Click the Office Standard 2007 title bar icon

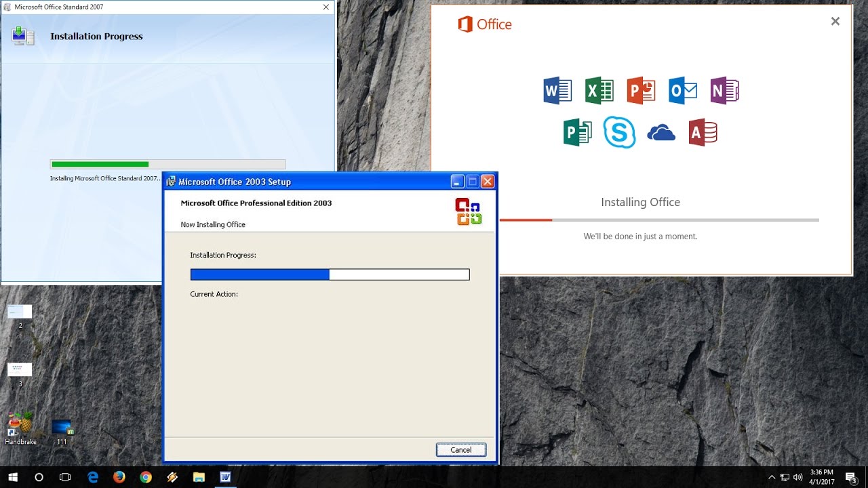[x=7, y=7]
